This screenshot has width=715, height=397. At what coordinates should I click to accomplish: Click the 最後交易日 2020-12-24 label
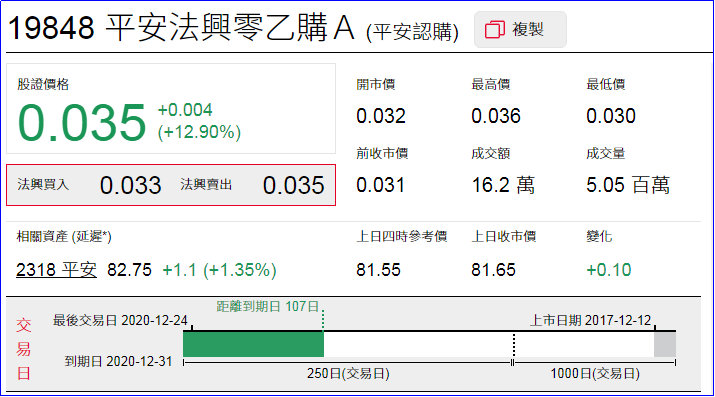tap(120, 321)
